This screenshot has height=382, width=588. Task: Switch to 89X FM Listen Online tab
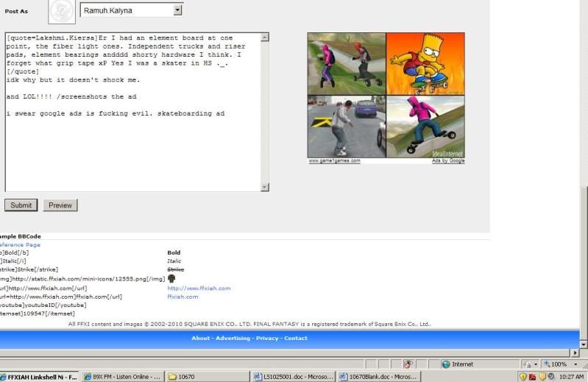pos(123,376)
